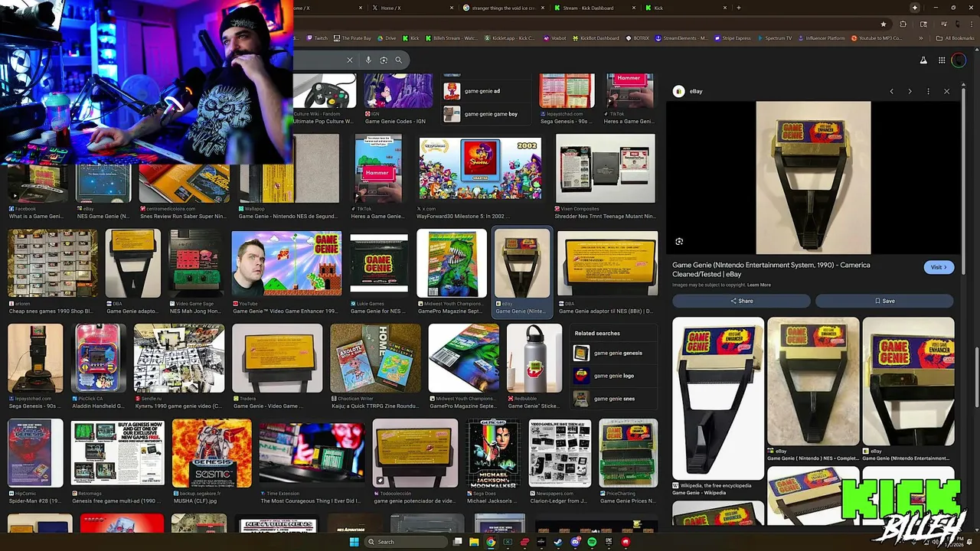Open the Google account avatar menu
Viewport: 980px width, 551px height.
959,60
